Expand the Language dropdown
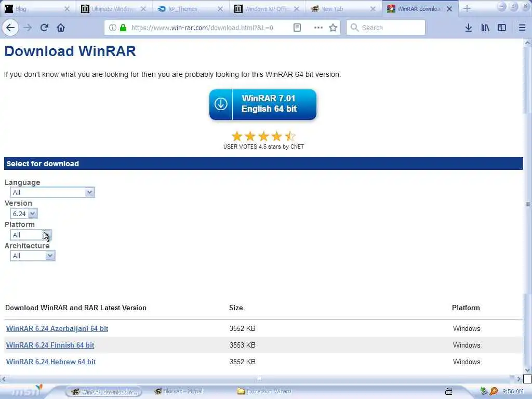 (x=52, y=192)
